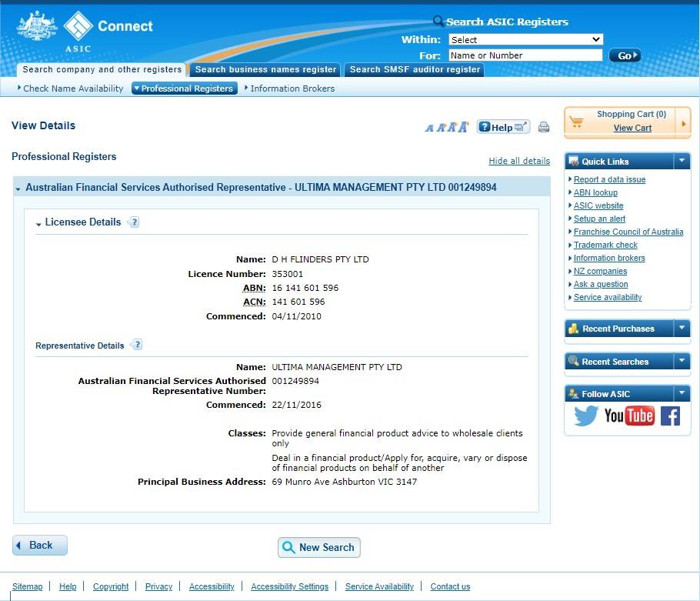Collapse the Quick Links panel
This screenshot has height=601, width=700.
tap(682, 162)
